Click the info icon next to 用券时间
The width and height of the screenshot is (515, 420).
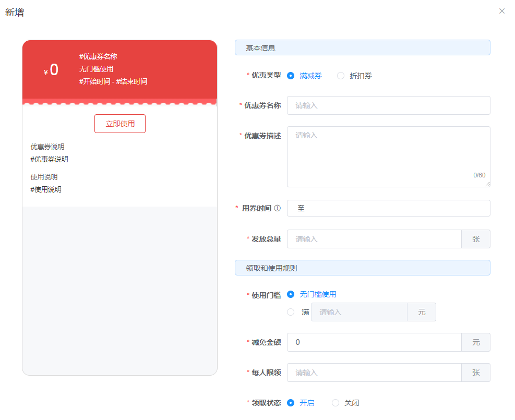point(277,208)
